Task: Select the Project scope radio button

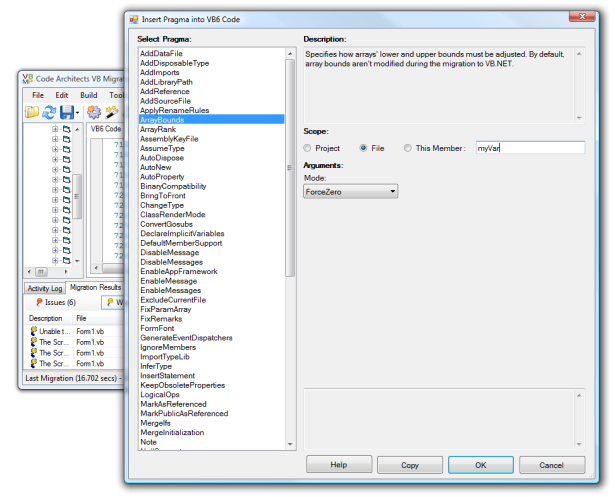Action: click(307, 148)
